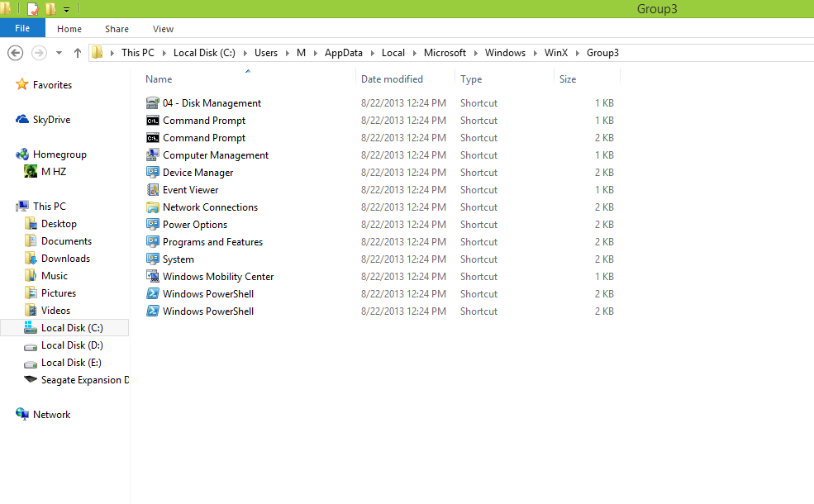Click the System shortcut icon
Image resolution: width=814 pixels, height=504 pixels.
pyautogui.click(x=153, y=259)
